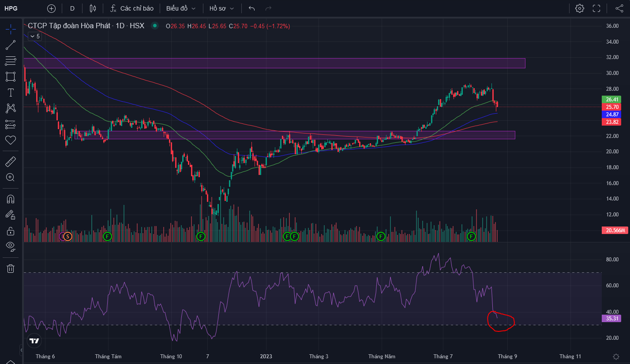The width and height of the screenshot is (630, 364).
Task: Open the Hồ sơ dropdown menu
Action: [x=221, y=8]
